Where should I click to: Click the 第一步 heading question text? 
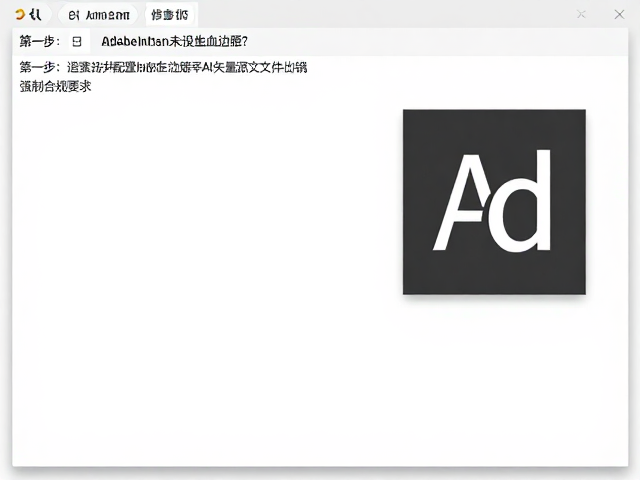174,41
